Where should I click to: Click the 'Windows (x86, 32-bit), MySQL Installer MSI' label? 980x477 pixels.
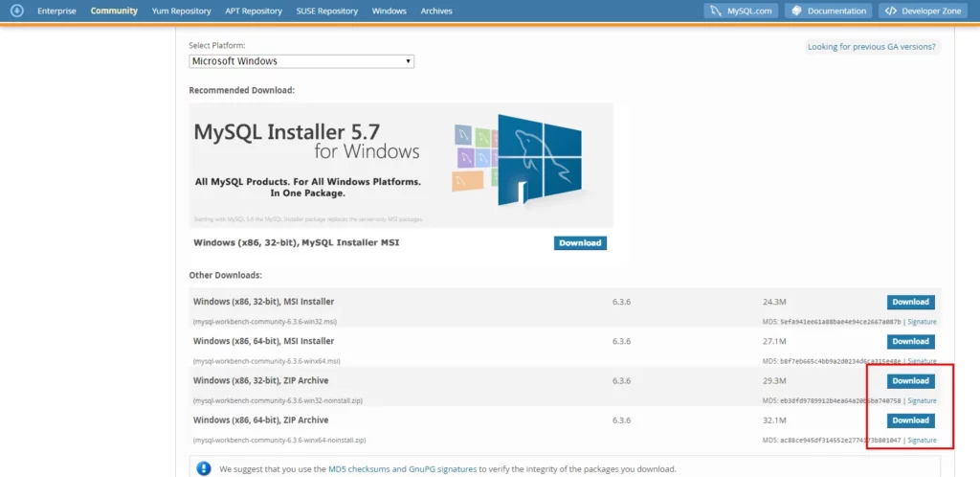(297, 242)
